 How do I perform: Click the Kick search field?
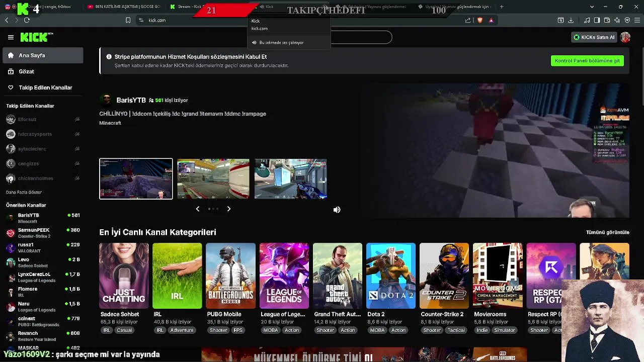322,37
